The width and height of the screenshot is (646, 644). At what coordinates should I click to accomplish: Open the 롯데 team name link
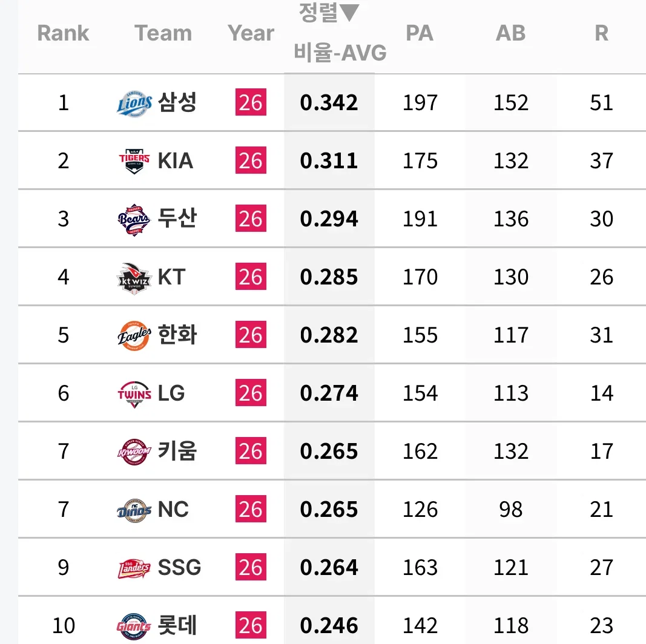[x=177, y=625]
